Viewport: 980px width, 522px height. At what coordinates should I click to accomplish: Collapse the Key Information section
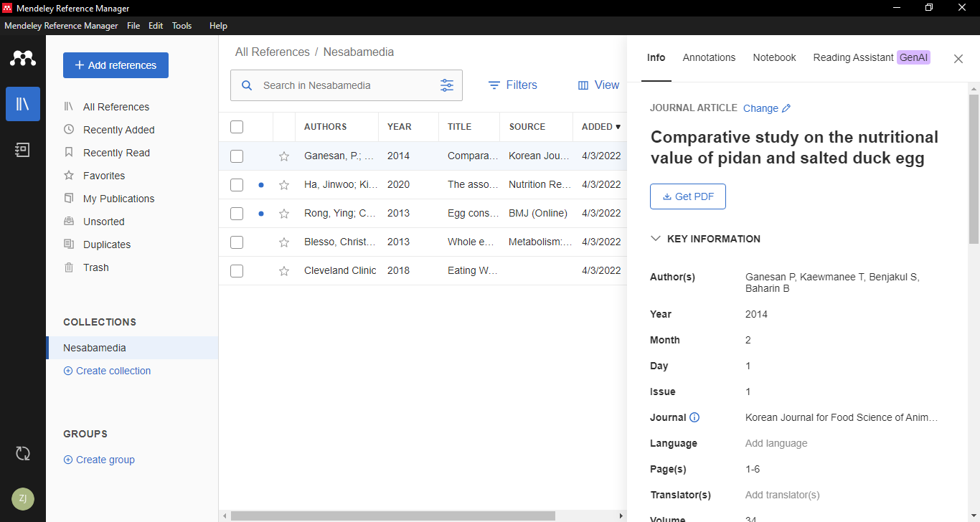point(656,239)
